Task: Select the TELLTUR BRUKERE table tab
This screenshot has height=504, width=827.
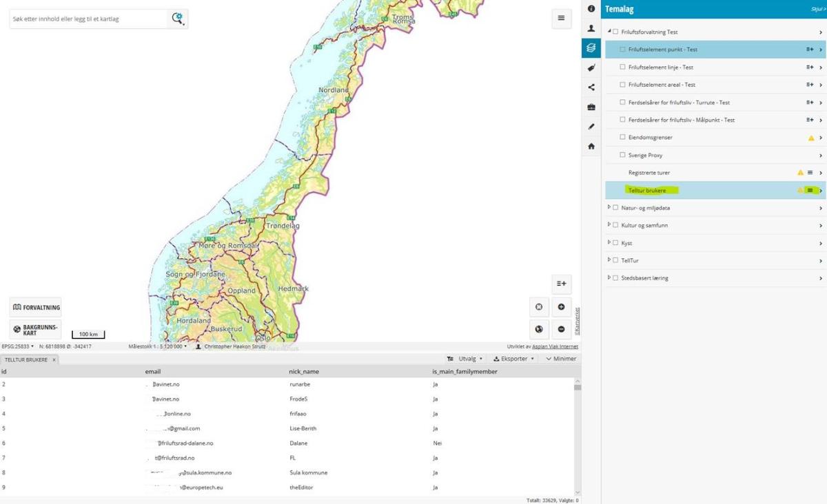Action: pos(26,359)
